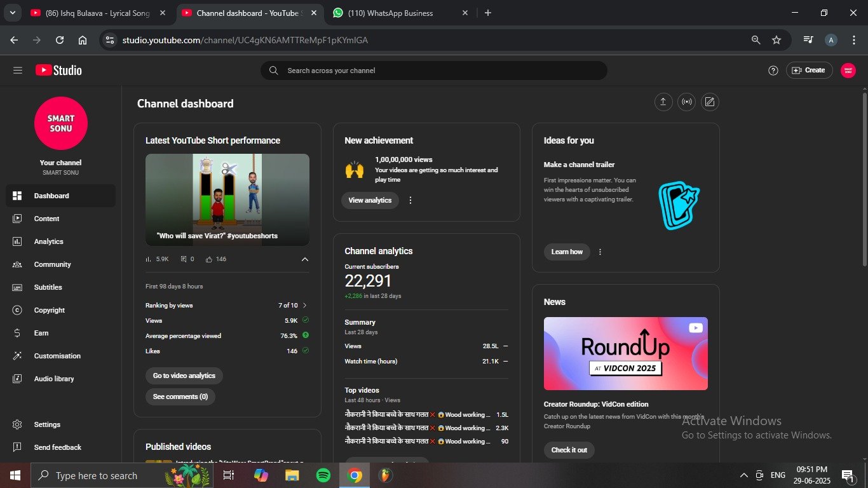This screenshot has height=488, width=868.
Task: Click the Create post pencil icon
Action: 710,102
